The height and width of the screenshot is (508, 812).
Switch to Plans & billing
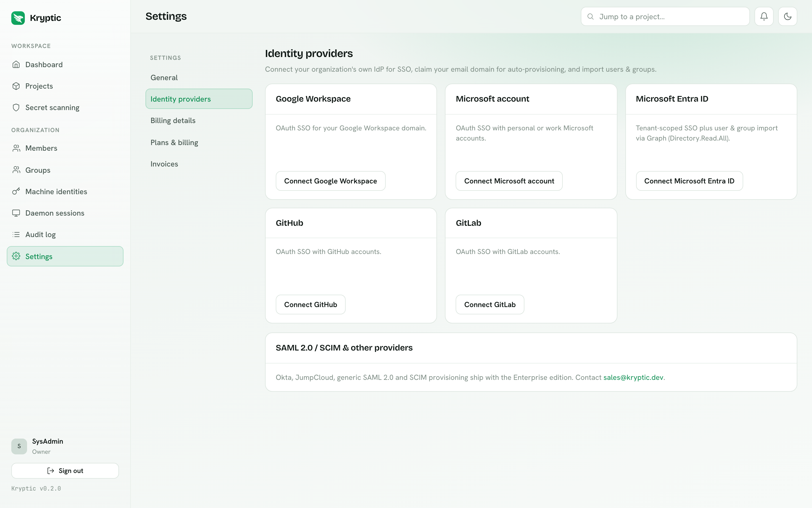pos(199,143)
